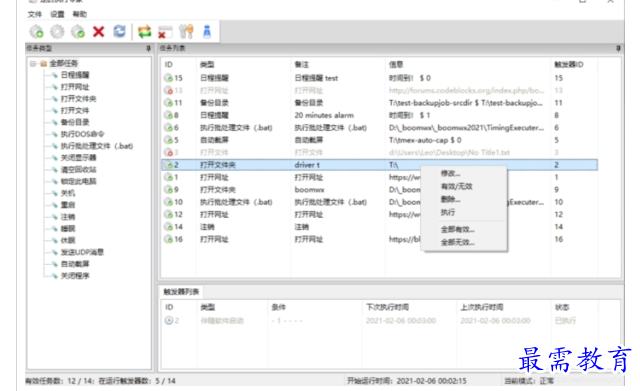This screenshot has width=640, height=391.
Task: Sort task list by 类型 column header
Action: [x=207, y=64]
